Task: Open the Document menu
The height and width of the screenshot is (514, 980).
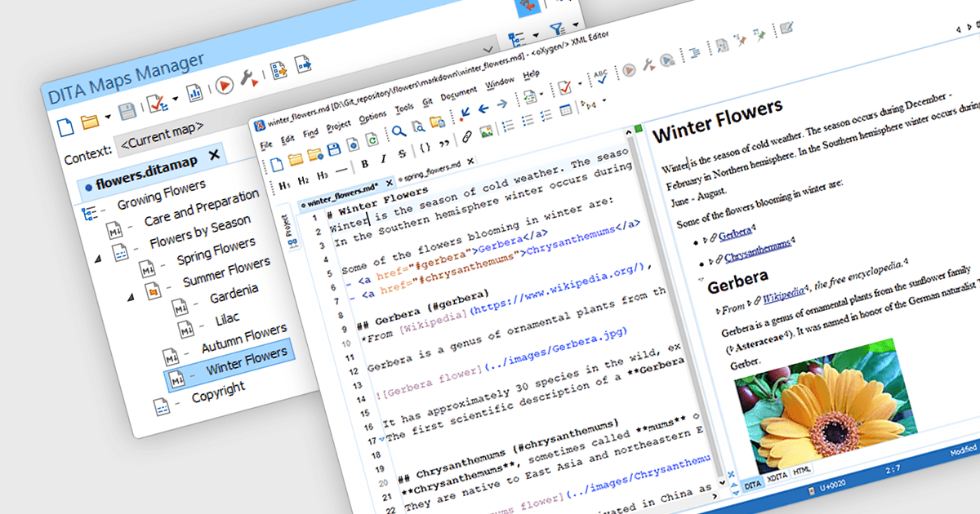Action: pos(458,94)
